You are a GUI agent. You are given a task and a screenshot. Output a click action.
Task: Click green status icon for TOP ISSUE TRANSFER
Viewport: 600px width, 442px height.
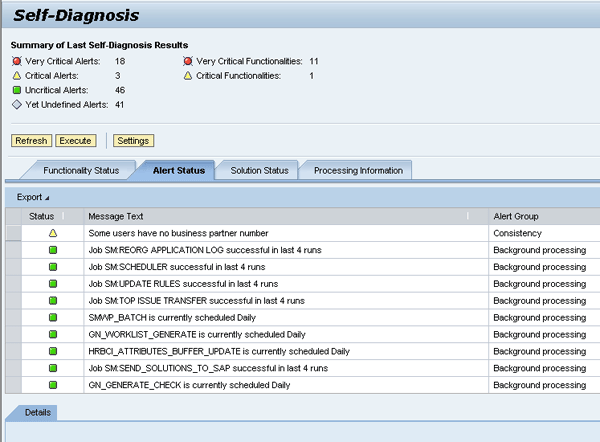tap(52, 301)
